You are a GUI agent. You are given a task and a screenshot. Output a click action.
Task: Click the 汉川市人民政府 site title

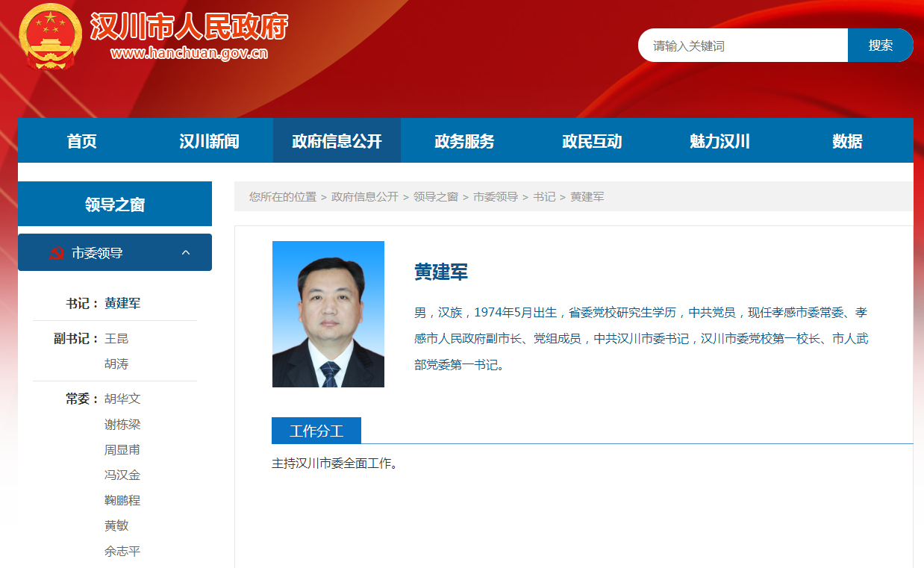tap(189, 27)
